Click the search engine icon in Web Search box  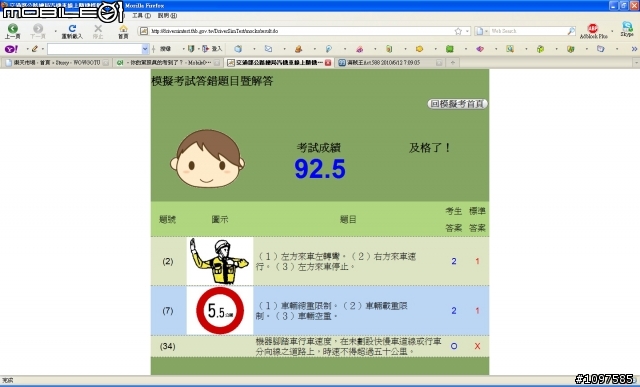pyautogui.click(x=480, y=31)
